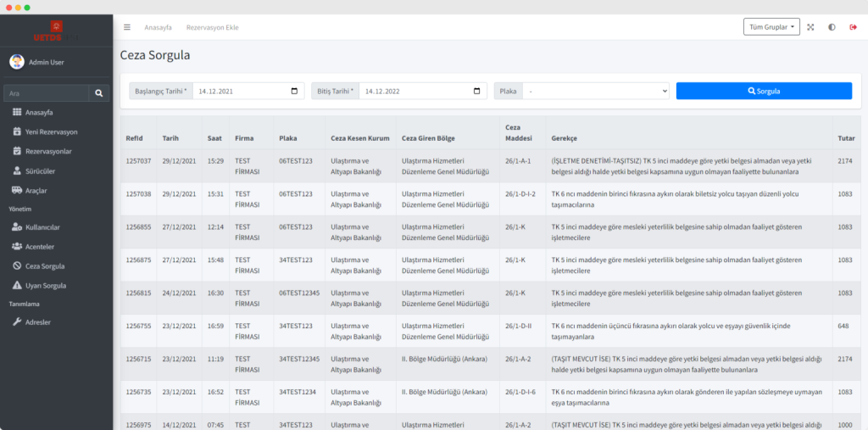
Task: Sort by Tutar column header
Action: pyautogui.click(x=845, y=138)
